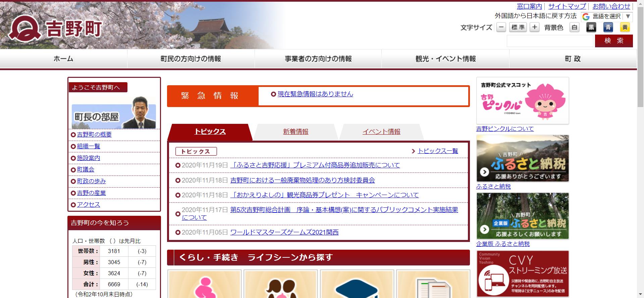This screenshot has height=298, width=644.
Task: Open the おかえりよしの観光商品券 campaign topic
Action: pyautogui.click(x=324, y=195)
